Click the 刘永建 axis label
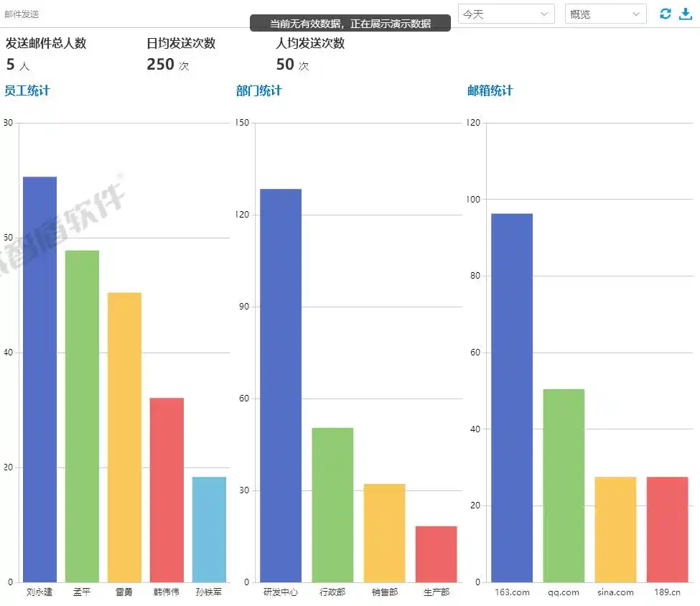The height and width of the screenshot is (606, 700). coord(39,592)
